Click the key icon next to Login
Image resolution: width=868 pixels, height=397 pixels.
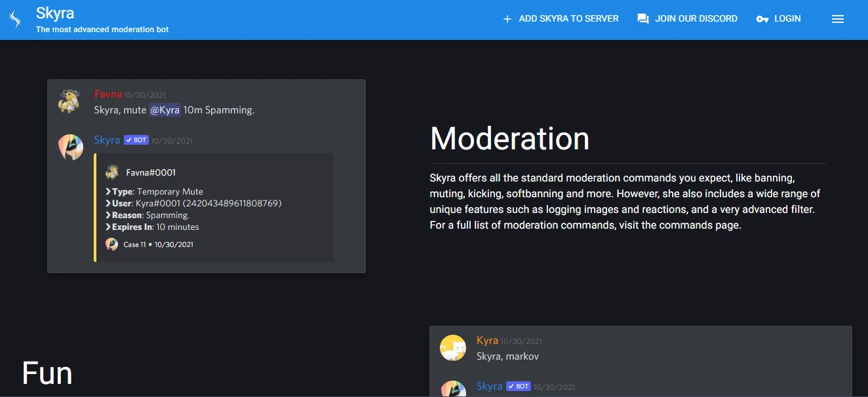(x=762, y=19)
